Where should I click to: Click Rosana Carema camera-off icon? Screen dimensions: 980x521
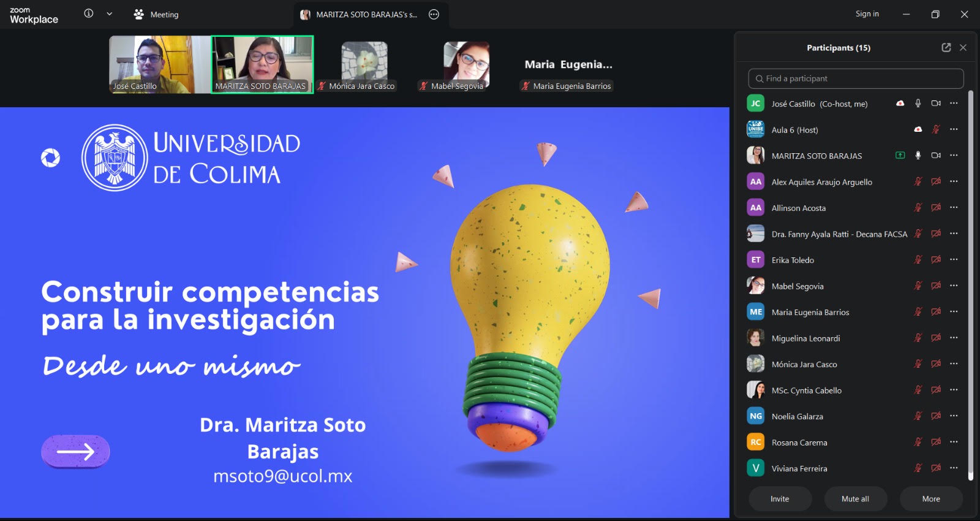coord(936,442)
